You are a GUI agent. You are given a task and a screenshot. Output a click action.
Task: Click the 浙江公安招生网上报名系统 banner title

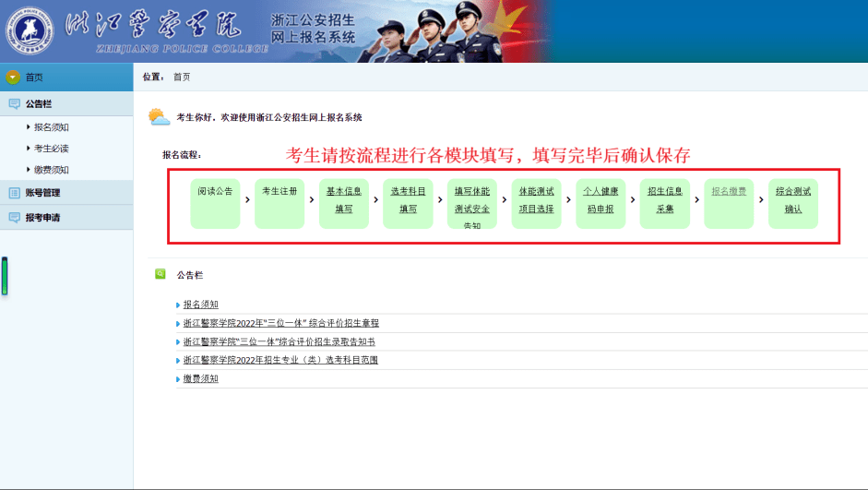click(x=313, y=29)
